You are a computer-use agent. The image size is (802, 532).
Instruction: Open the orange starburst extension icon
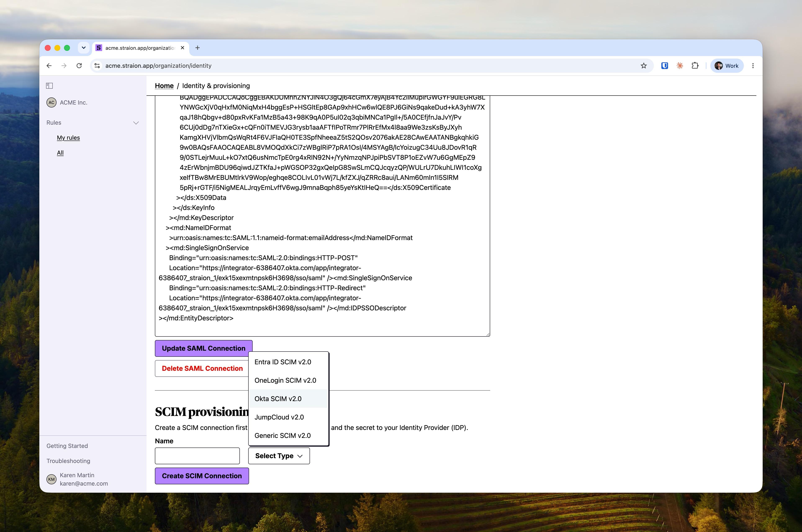[x=679, y=66]
